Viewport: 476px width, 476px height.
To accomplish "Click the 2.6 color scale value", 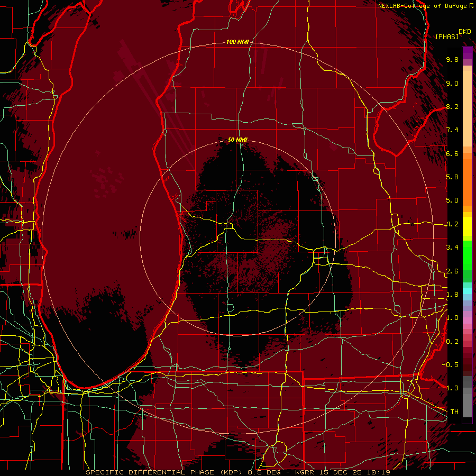I will pos(452,271).
